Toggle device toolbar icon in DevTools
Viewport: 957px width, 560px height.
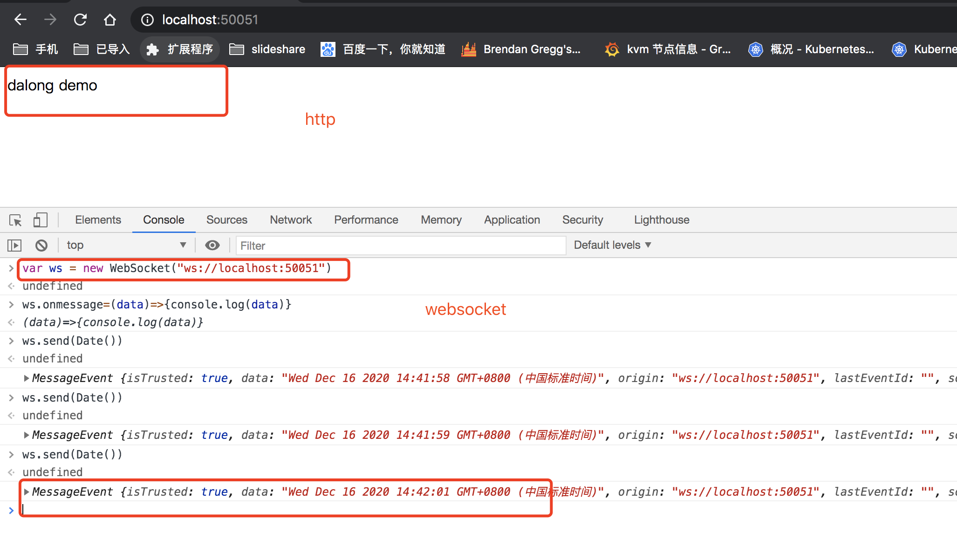coord(40,220)
